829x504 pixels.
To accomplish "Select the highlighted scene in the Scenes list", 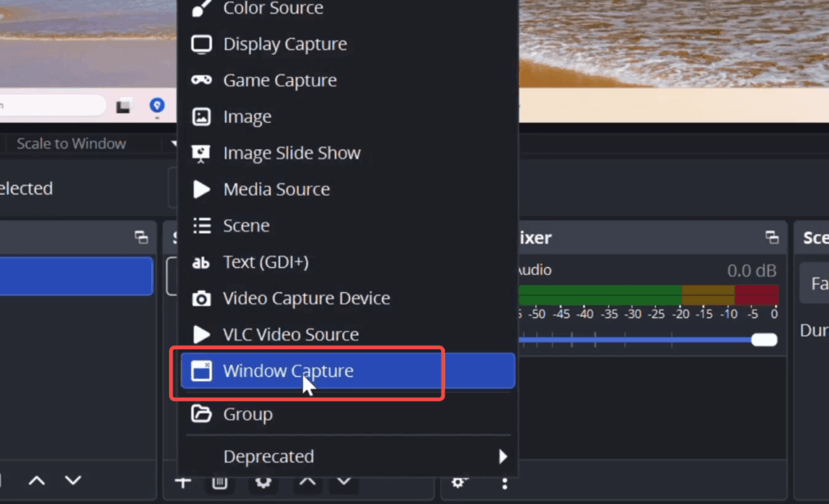I will pyautogui.click(x=75, y=277).
